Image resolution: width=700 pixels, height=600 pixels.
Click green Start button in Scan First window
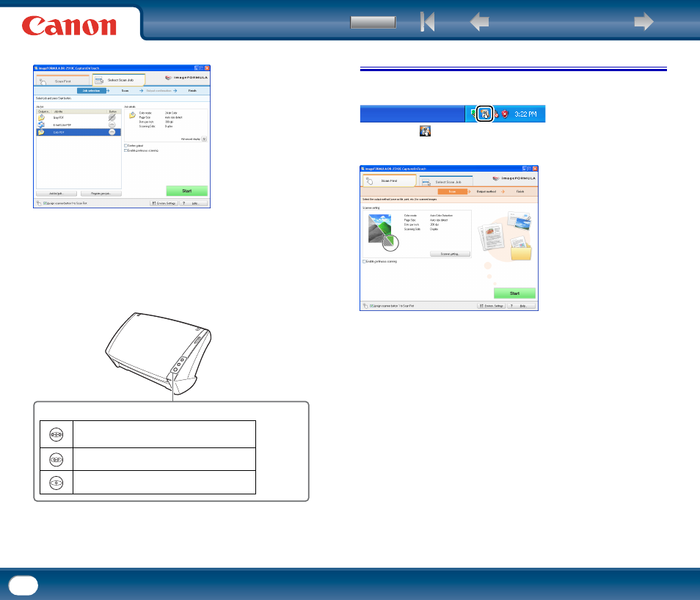514,293
